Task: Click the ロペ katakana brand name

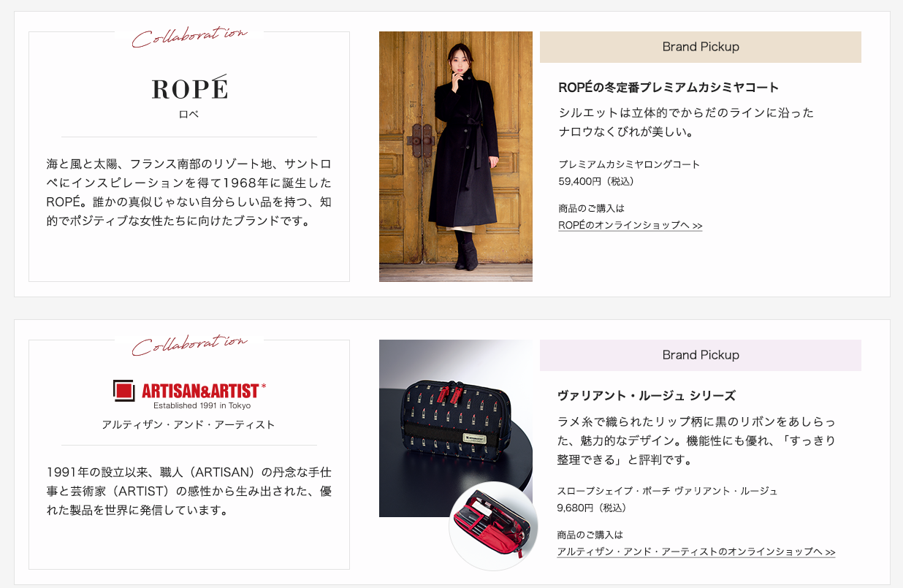Action: (x=189, y=115)
